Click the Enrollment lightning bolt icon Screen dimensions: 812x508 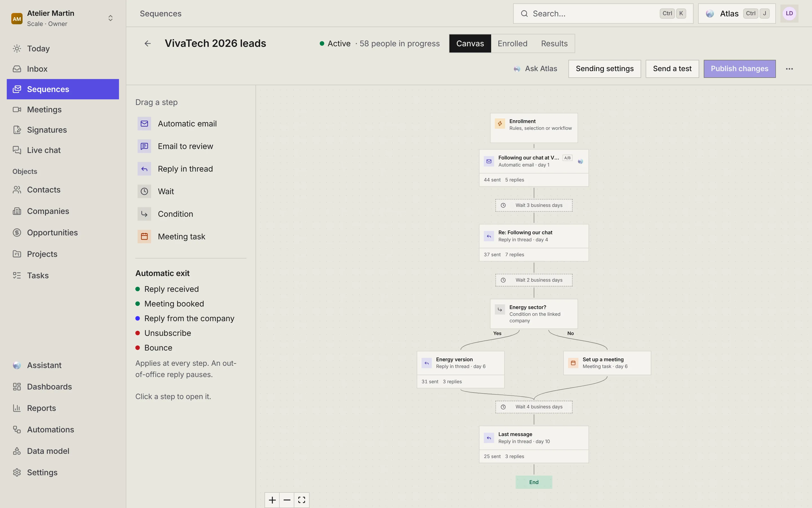click(500, 124)
